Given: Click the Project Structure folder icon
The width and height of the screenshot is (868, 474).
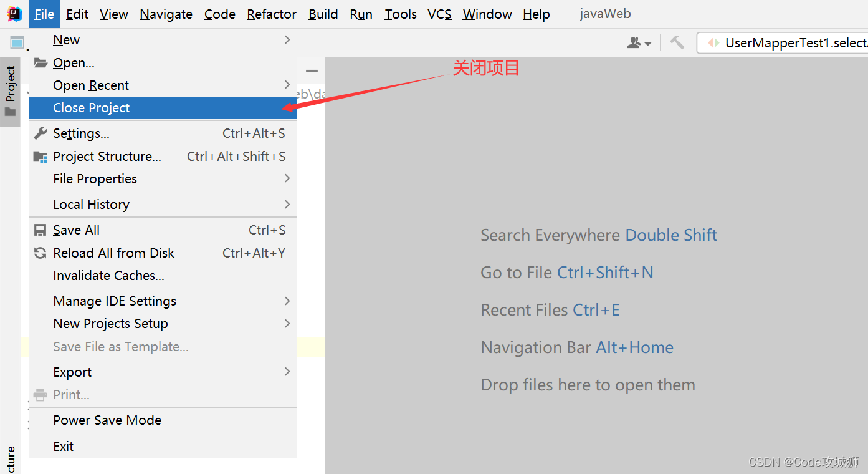Looking at the screenshot, I should point(41,157).
